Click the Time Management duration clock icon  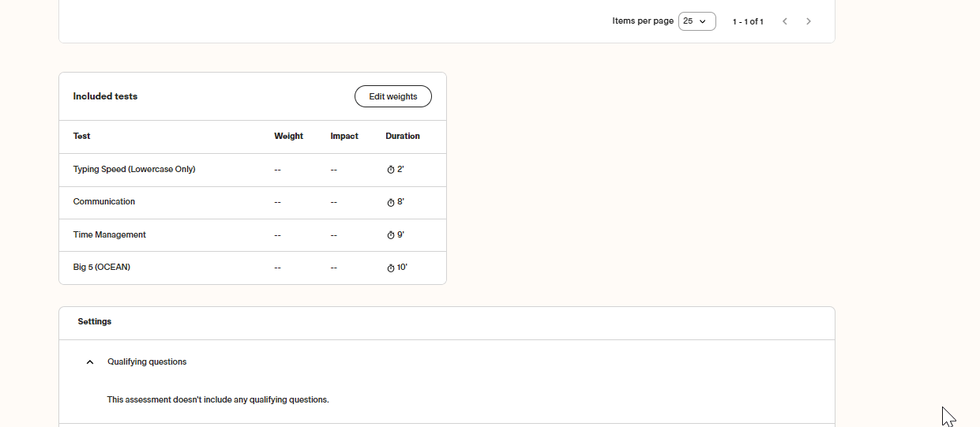[390, 235]
